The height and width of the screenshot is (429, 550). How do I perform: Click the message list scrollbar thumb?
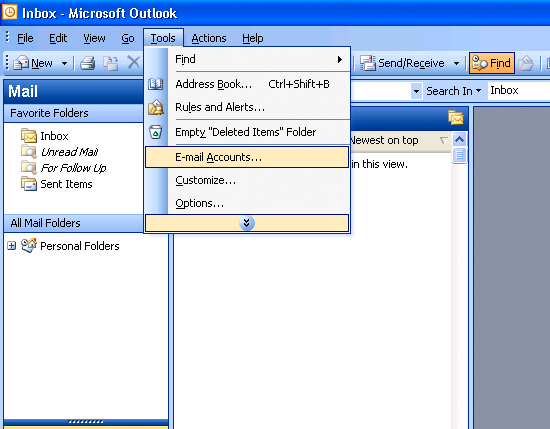coord(460,155)
